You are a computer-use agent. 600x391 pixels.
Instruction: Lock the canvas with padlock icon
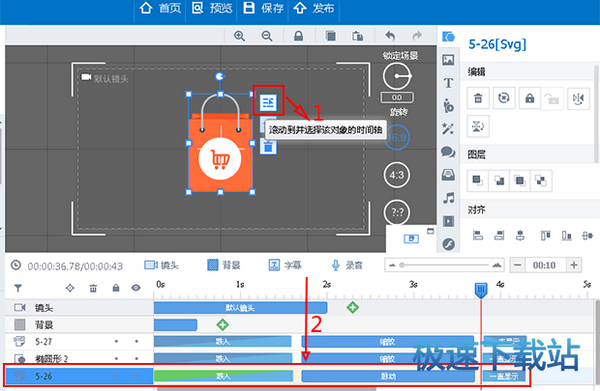point(298,36)
